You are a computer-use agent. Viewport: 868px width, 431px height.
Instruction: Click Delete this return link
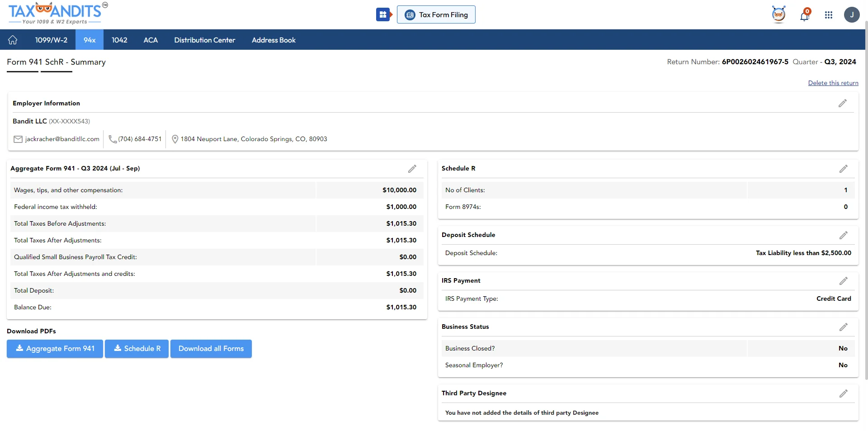[833, 83]
